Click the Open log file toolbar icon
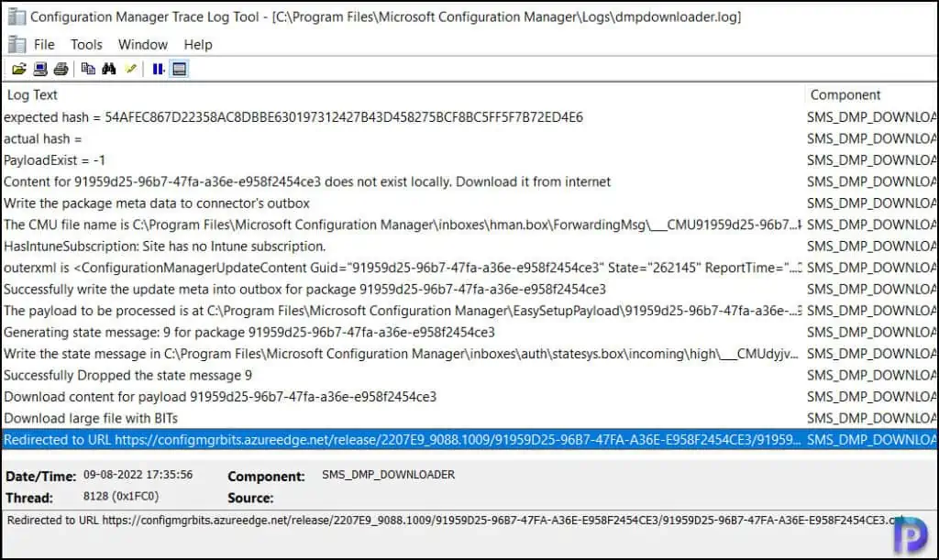This screenshot has width=939, height=560. pos(19,69)
